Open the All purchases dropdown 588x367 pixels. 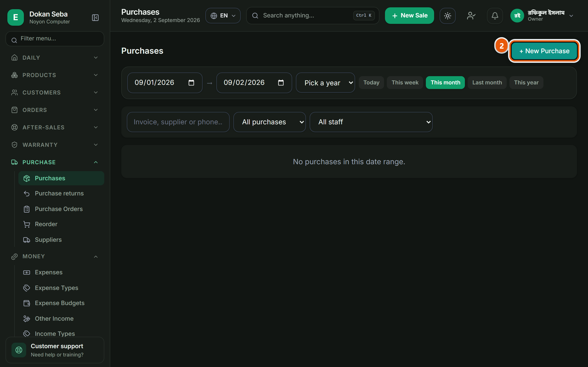click(269, 122)
